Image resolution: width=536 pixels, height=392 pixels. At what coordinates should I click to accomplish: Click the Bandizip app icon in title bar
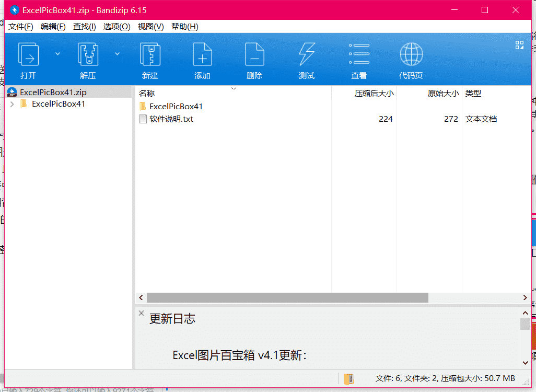pos(14,10)
